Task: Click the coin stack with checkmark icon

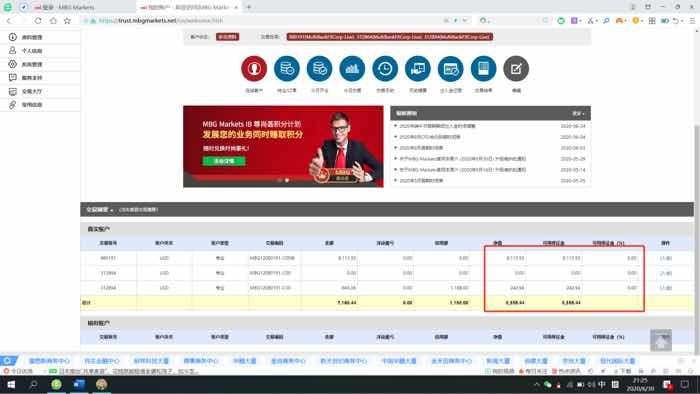Action: point(320,69)
